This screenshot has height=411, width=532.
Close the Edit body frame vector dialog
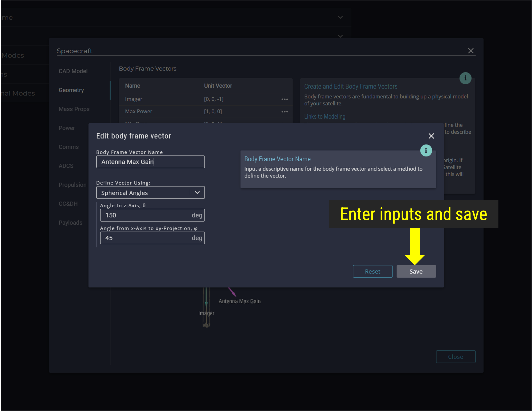pyautogui.click(x=431, y=136)
